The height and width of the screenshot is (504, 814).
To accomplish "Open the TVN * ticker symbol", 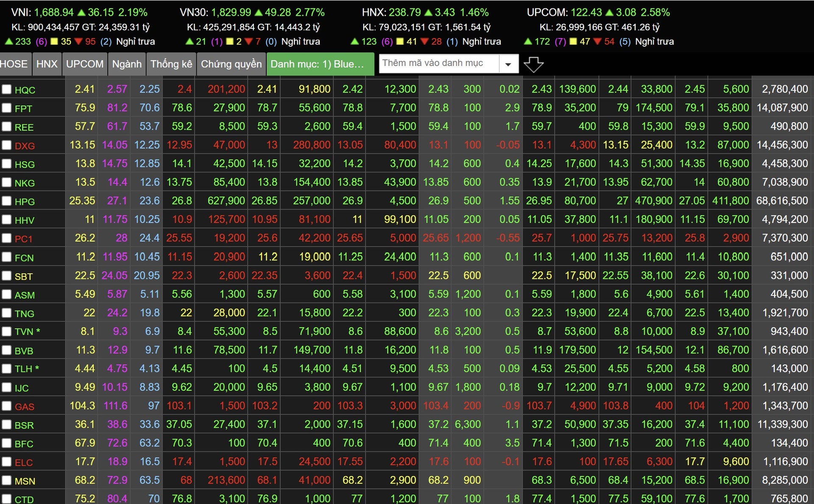I will (27, 331).
